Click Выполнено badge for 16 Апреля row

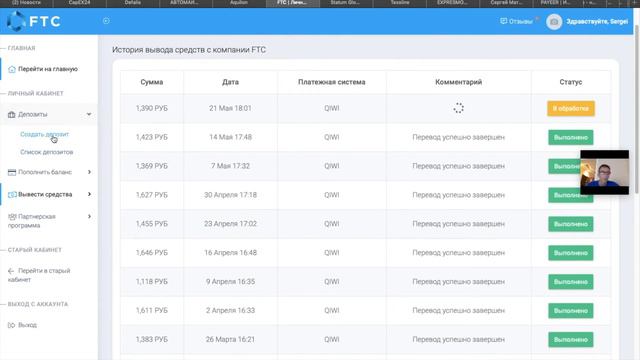tap(571, 253)
